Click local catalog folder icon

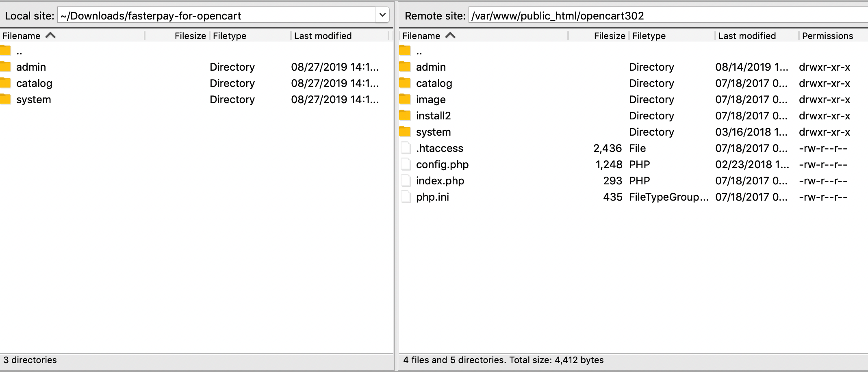coord(5,83)
